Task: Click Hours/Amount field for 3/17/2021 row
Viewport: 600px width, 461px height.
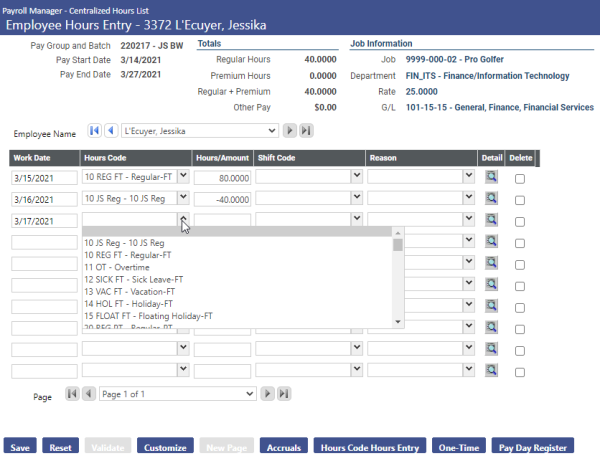Action: 222,220
